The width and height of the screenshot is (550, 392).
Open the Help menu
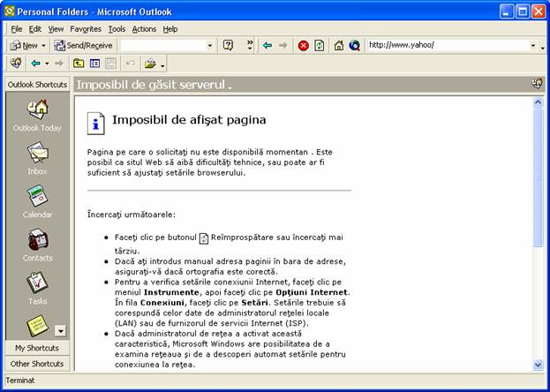coord(170,29)
